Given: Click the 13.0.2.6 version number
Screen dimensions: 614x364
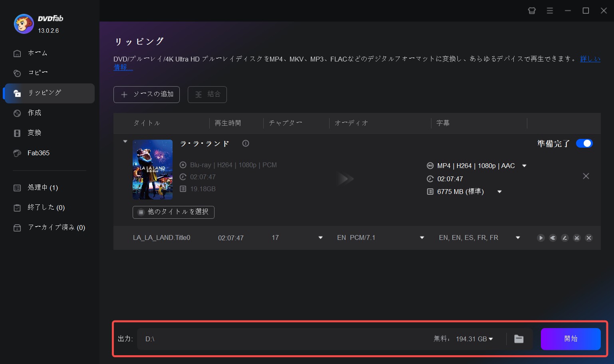Looking at the screenshot, I should [x=48, y=31].
